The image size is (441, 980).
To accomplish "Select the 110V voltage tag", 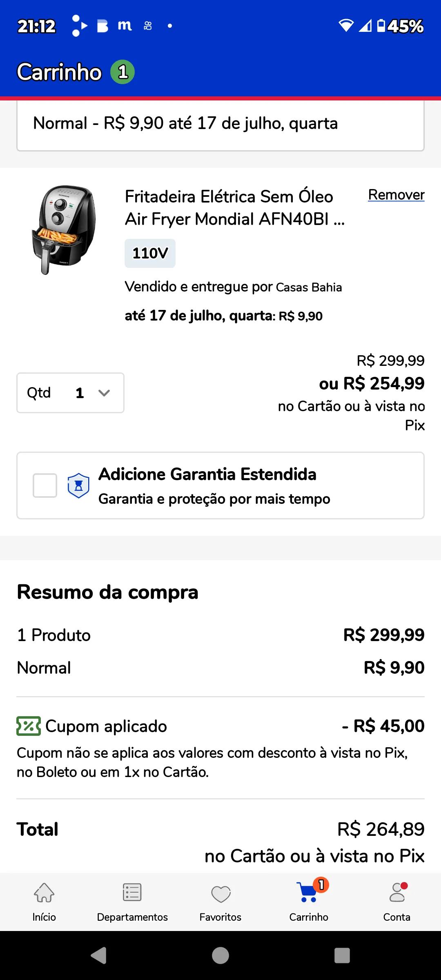I will 150,253.
